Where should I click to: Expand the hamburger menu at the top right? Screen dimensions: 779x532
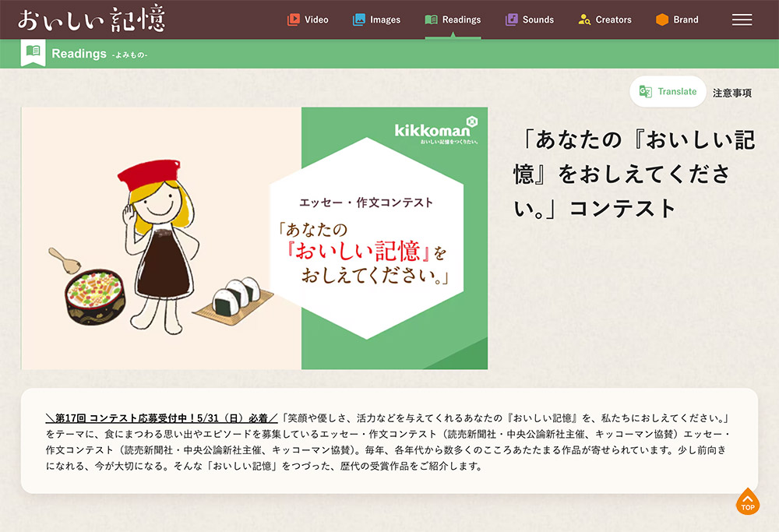pyautogui.click(x=741, y=19)
